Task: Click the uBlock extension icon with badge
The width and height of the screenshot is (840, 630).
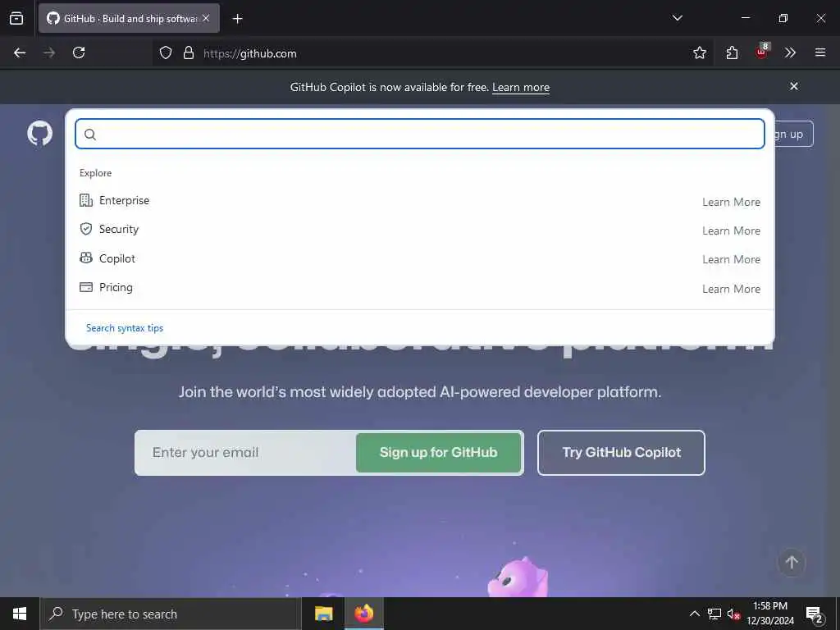Action: (762, 52)
